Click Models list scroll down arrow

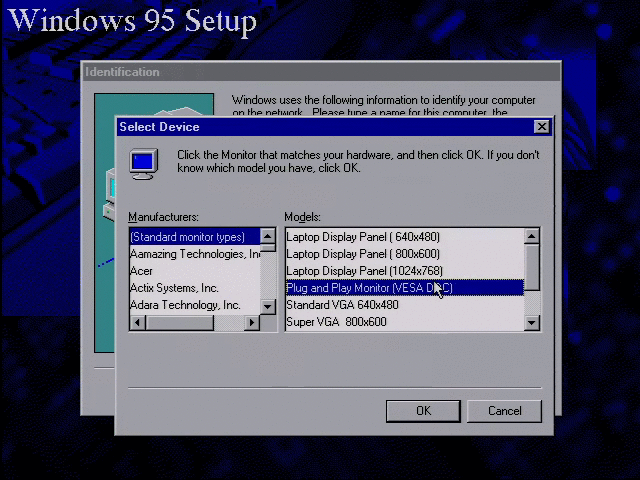tap(532, 323)
